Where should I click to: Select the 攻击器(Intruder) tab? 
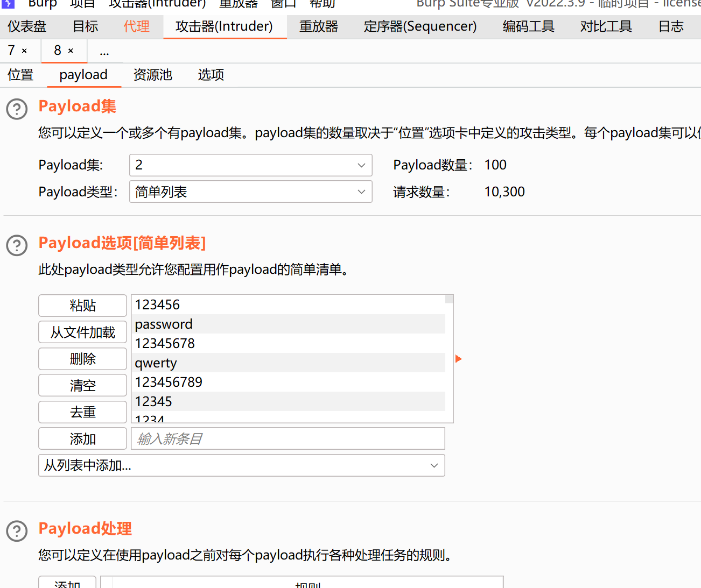tap(225, 26)
